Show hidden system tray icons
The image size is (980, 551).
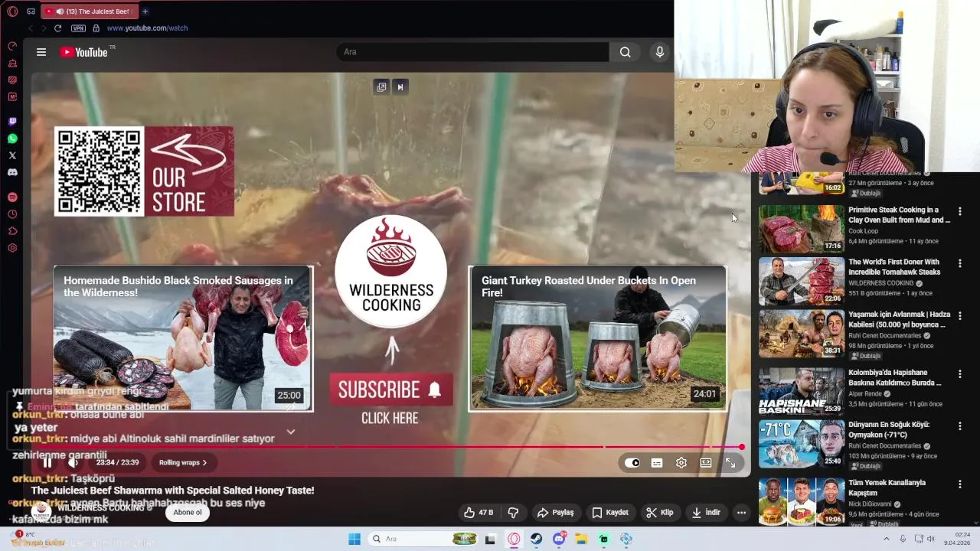point(887,539)
